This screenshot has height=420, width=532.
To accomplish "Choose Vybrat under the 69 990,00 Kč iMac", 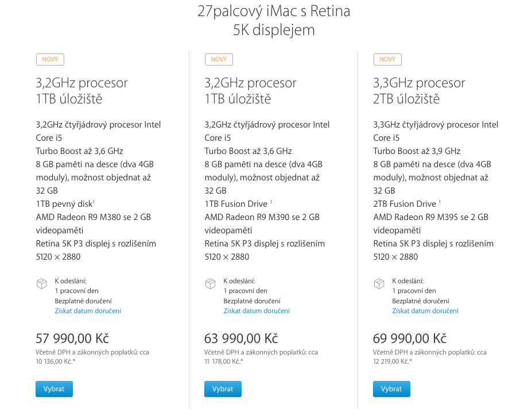I will 391,389.
